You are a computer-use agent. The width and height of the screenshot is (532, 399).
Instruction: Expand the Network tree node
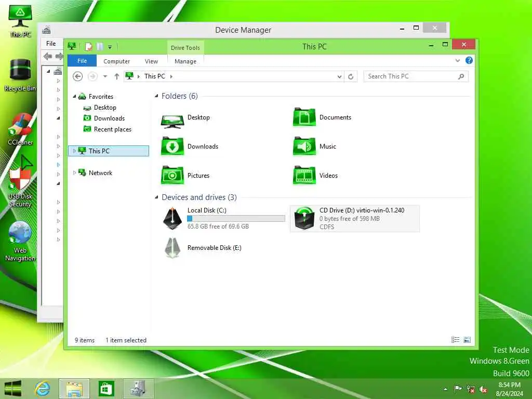(x=74, y=172)
